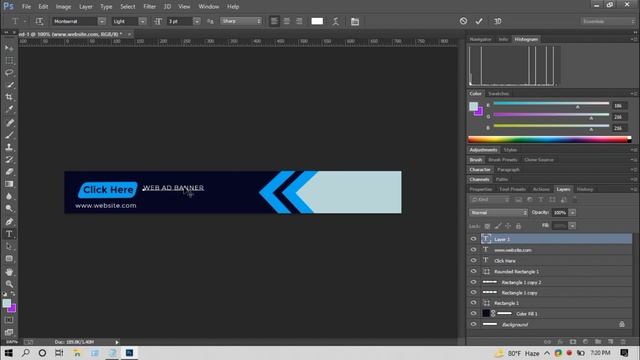This screenshot has width=640, height=360.
Task: Open the layer filter Kind dropdown
Action: (490, 200)
